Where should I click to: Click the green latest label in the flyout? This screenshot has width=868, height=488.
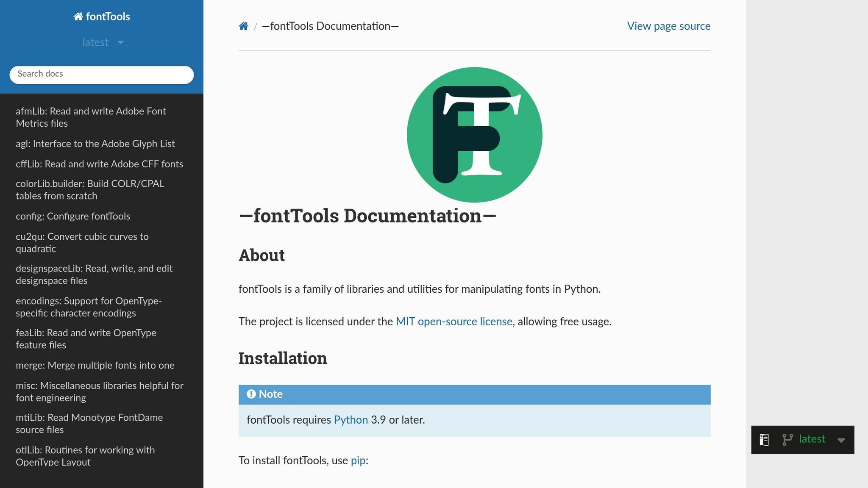point(812,439)
